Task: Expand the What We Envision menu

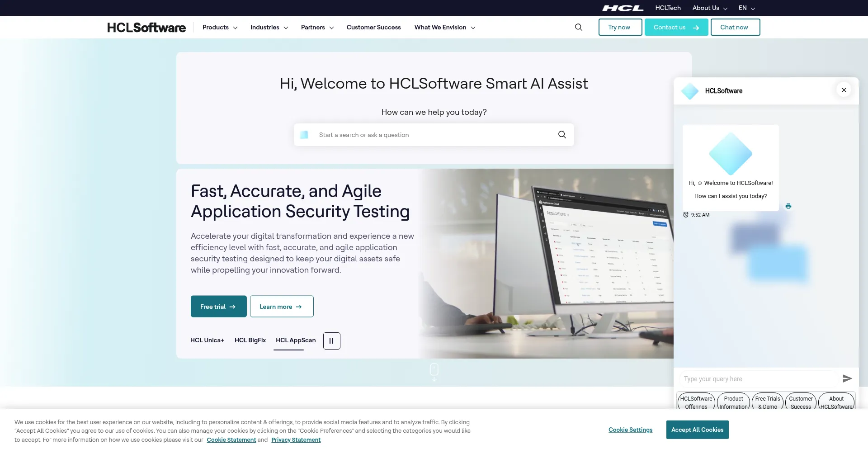Action: coord(445,27)
